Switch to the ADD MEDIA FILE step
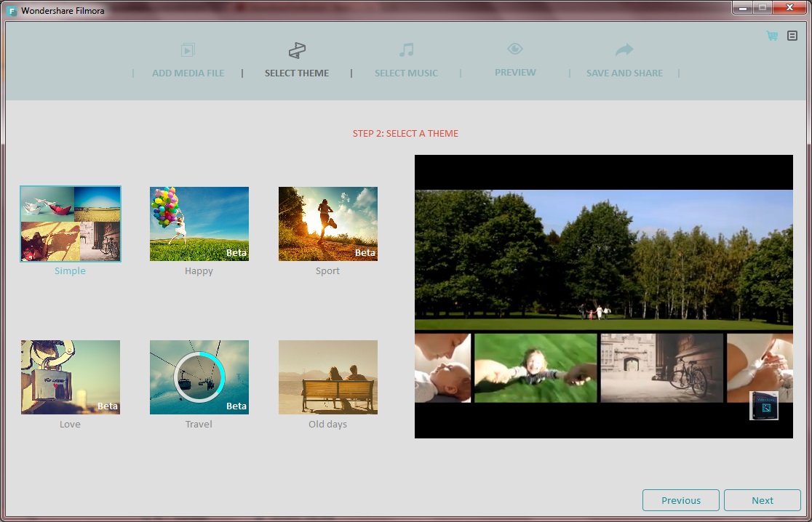 pos(188,73)
